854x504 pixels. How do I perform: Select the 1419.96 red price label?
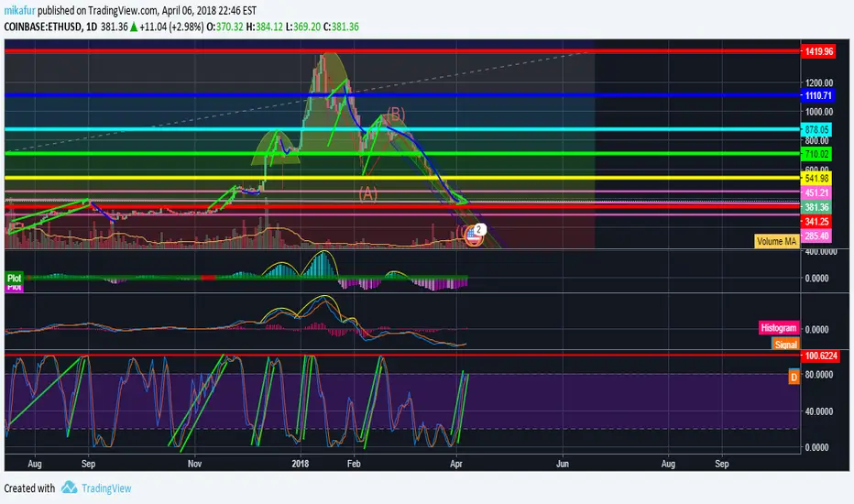819,51
